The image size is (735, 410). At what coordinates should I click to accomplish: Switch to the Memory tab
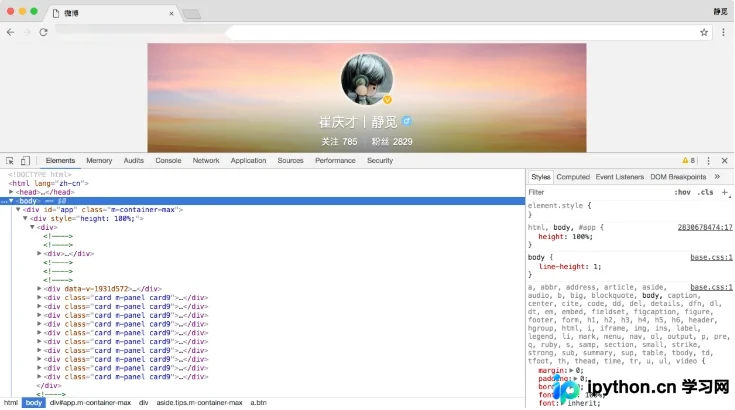(99, 161)
